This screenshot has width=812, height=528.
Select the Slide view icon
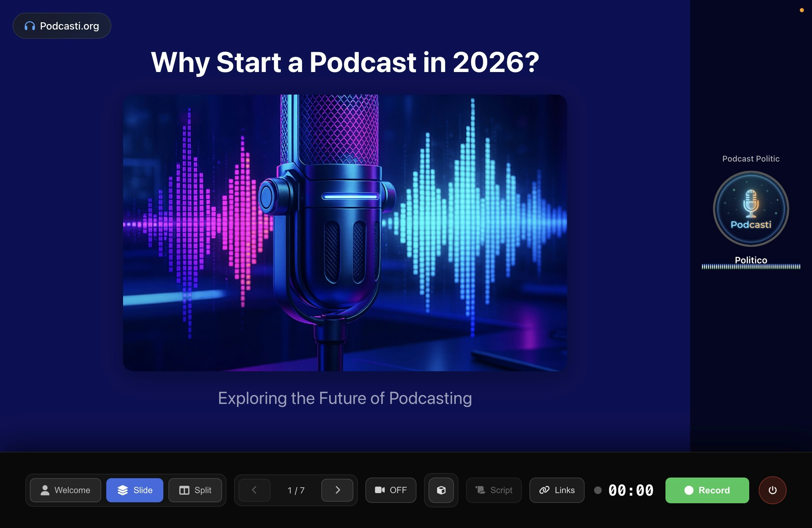click(122, 490)
